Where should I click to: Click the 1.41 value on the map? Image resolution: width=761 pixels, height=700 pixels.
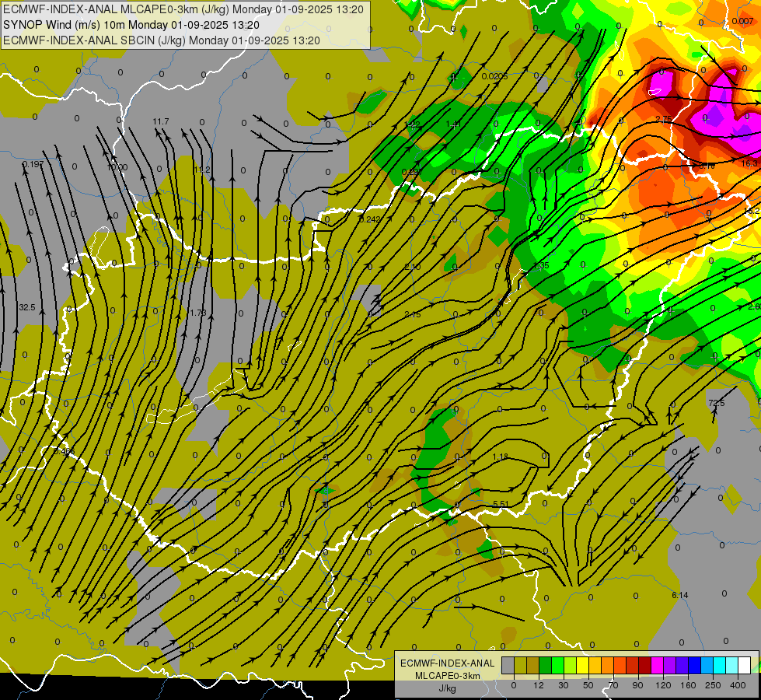click(x=453, y=124)
